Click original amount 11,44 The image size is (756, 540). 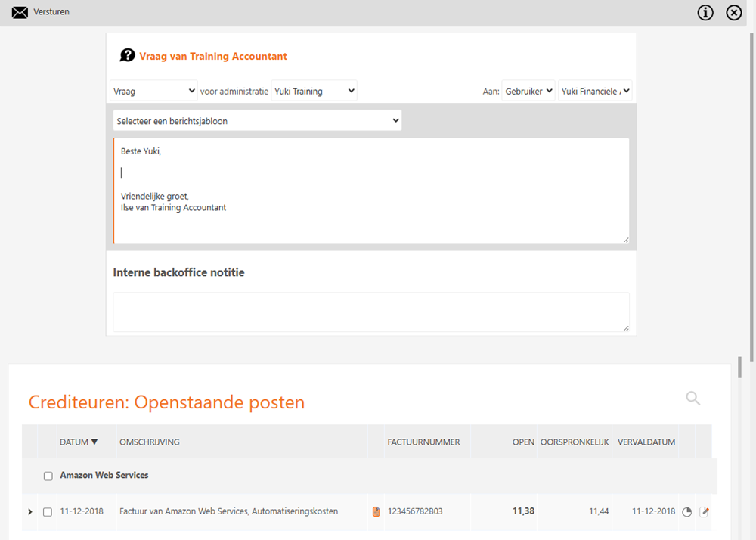[599, 511]
